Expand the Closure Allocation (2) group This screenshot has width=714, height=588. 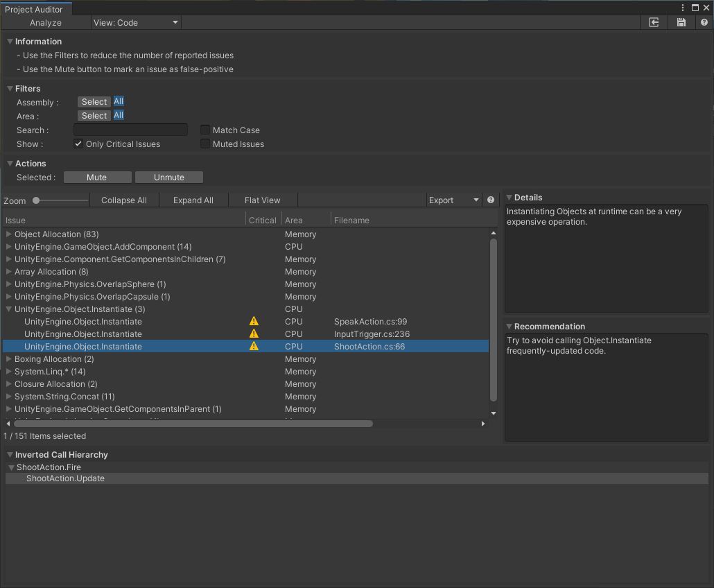[x=8, y=384]
